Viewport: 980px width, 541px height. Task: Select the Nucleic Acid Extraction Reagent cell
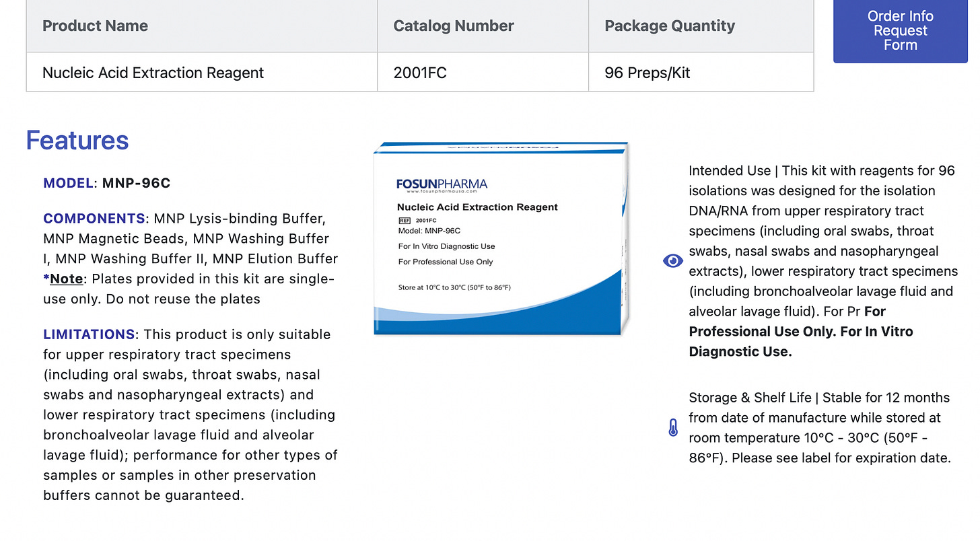pyautogui.click(x=202, y=72)
